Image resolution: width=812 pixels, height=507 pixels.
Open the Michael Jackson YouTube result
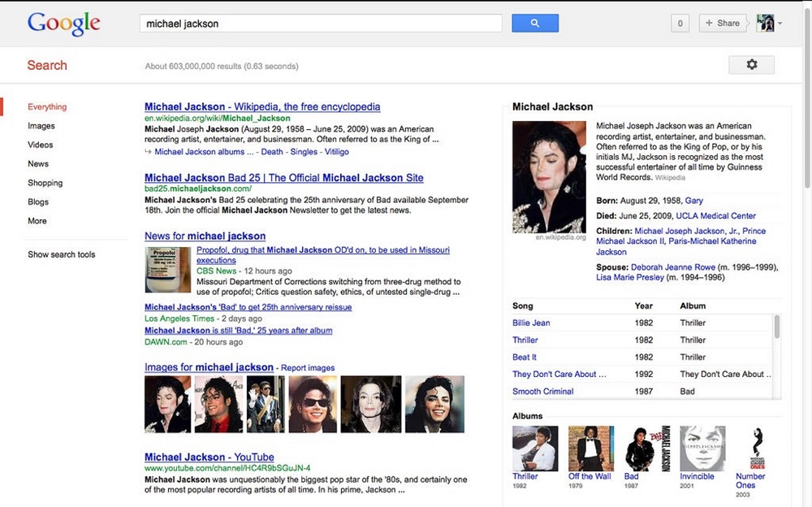click(209, 457)
